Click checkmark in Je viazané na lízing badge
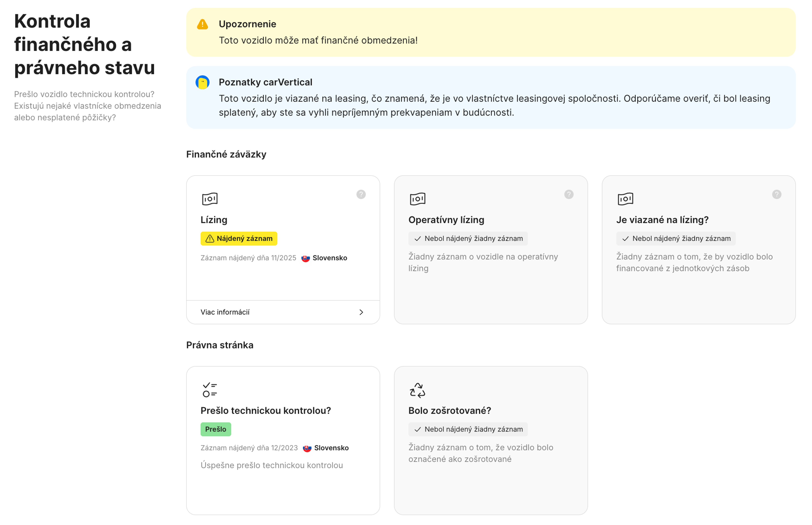This screenshot has width=812, height=525. coord(625,239)
